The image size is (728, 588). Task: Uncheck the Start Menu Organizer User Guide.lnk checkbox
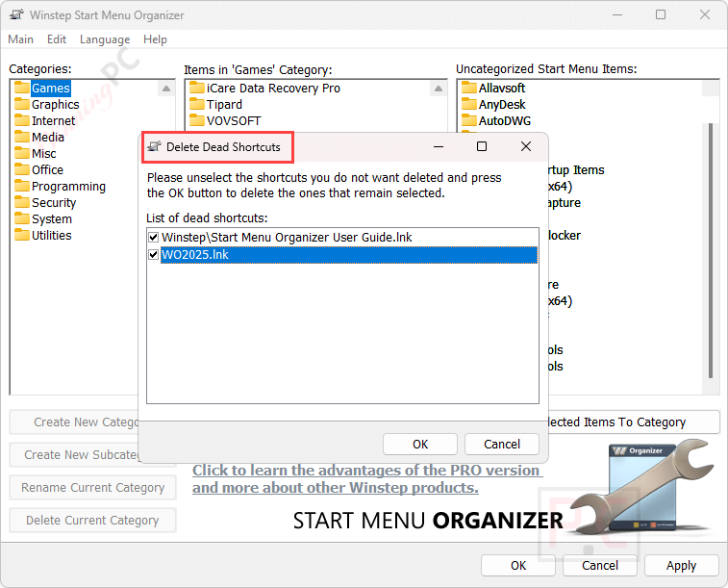[x=153, y=238]
